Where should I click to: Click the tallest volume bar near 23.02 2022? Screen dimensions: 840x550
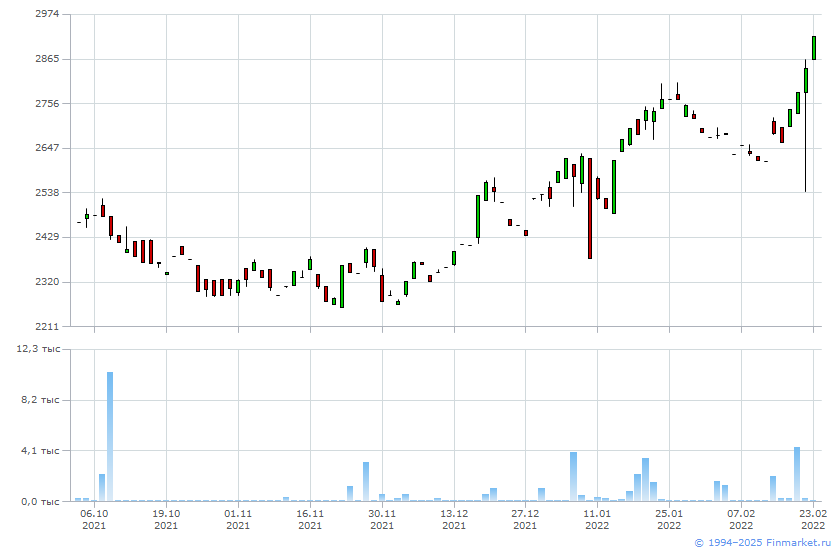coord(797,474)
